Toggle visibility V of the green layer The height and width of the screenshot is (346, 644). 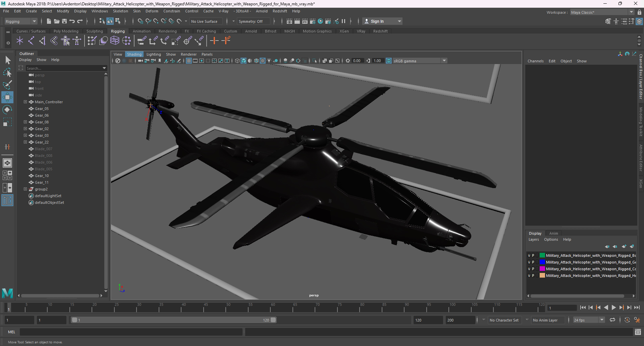pos(529,255)
